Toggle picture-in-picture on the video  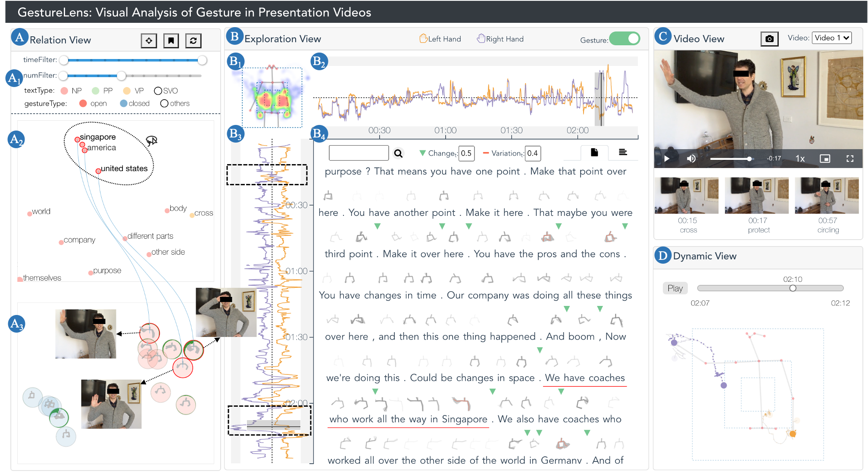(825, 159)
